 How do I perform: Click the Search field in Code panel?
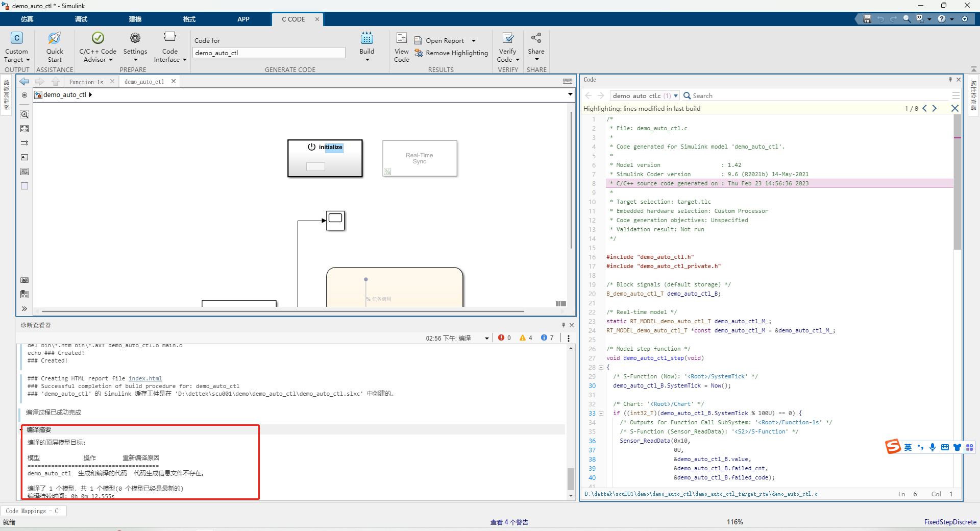click(x=817, y=95)
